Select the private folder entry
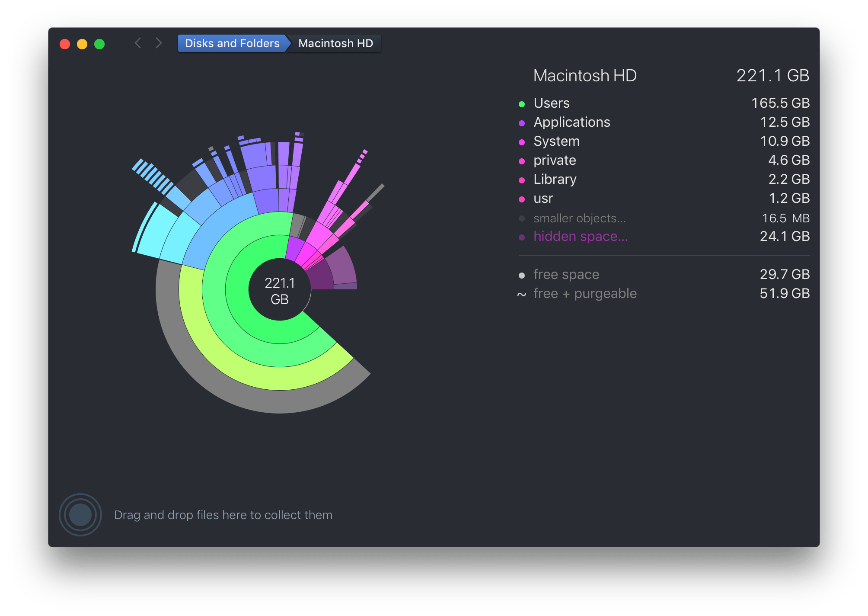 coord(555,160)
